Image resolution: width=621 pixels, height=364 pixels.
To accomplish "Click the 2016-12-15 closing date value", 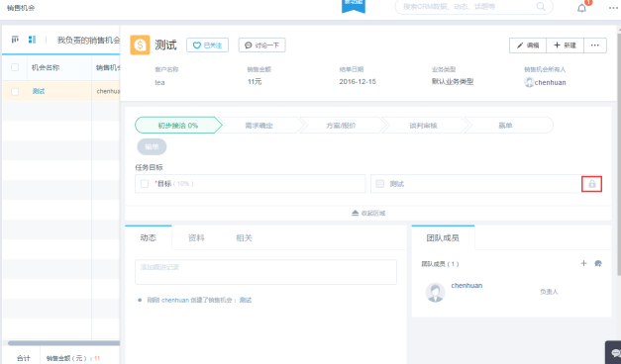I will coord(358,81).
